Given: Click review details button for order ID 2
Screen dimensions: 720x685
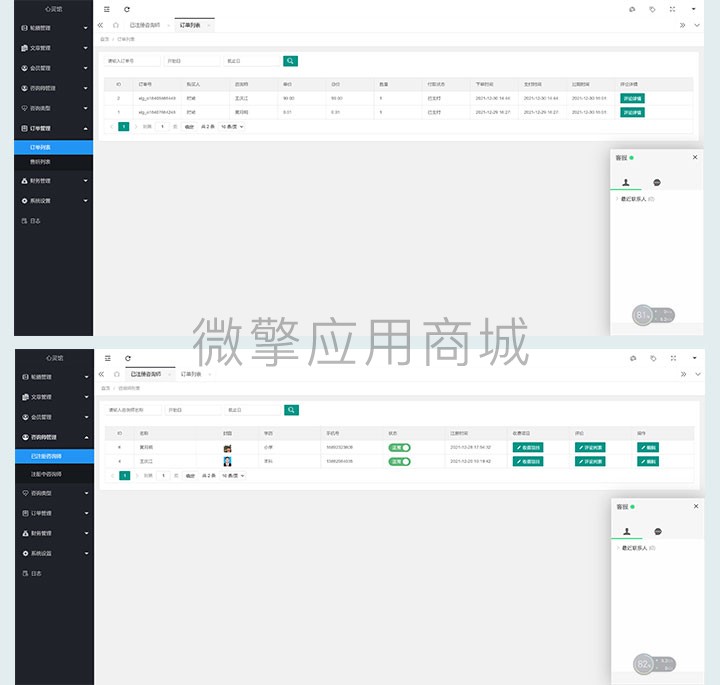Looking at the screenshot, I should coord(632,98).
